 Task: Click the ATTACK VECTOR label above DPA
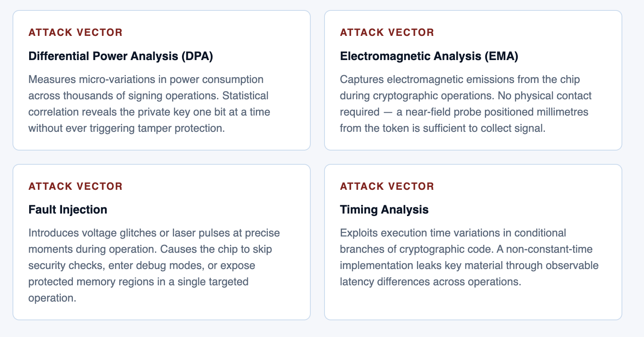75,33
